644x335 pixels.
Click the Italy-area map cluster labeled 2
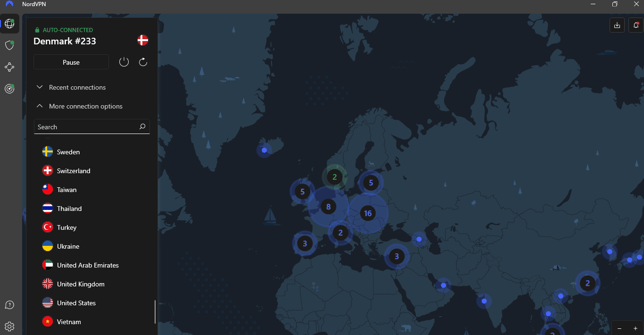pyautogui.click(x=340, y=232)
